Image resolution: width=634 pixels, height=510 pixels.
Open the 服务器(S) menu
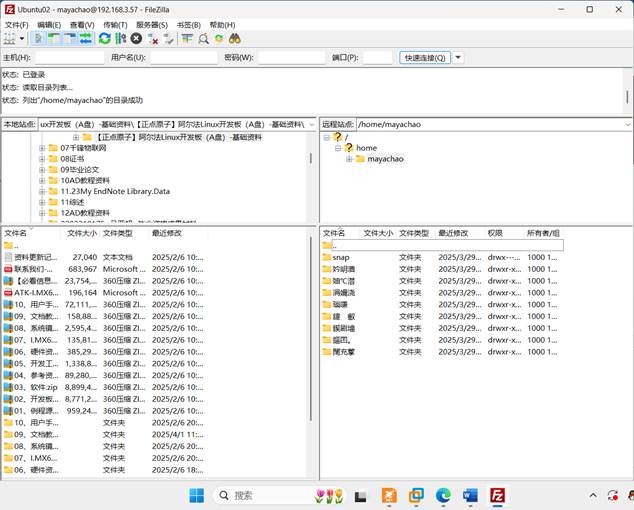pyautogui.click(x=152, y=25)
